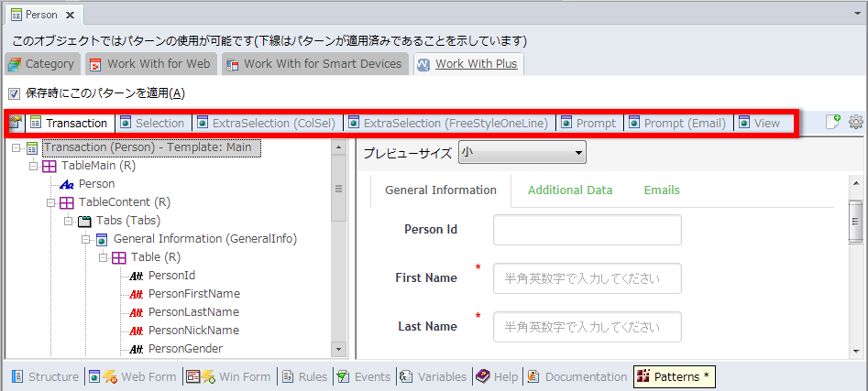Click the Category tab icon

click(15, 64)
